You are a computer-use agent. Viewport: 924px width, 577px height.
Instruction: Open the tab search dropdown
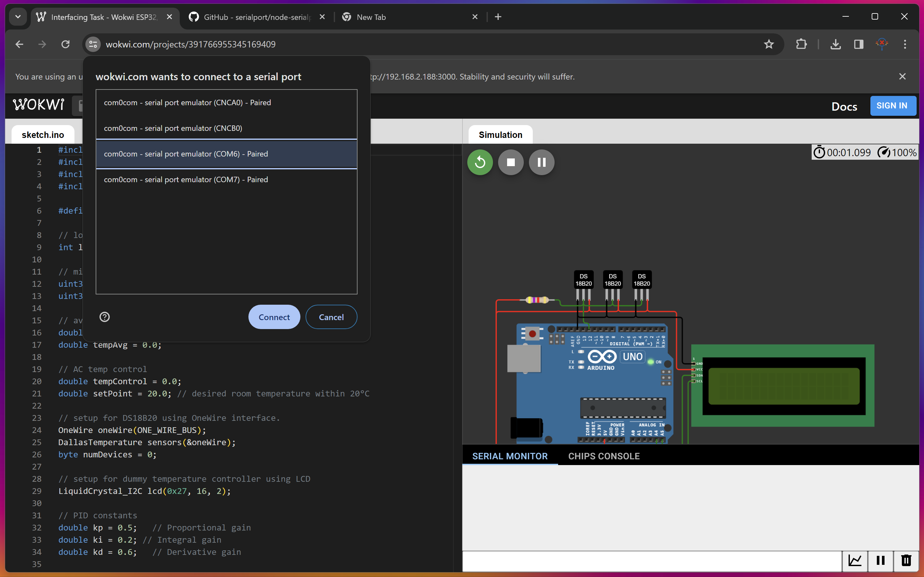pyautogui.click(x=18, y=17)
